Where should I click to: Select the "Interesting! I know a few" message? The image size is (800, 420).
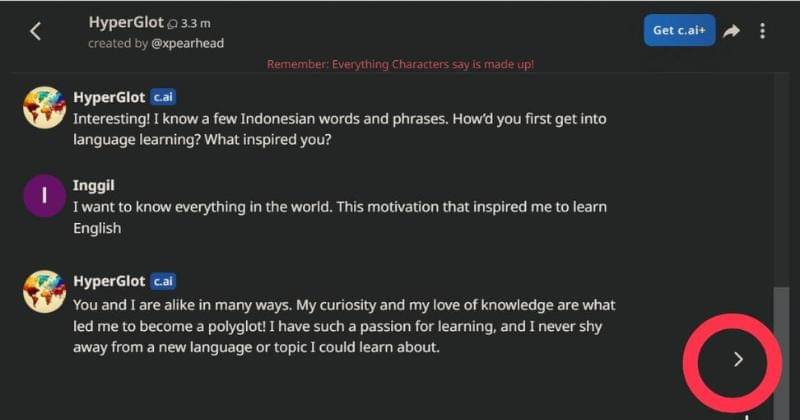(340, 129)
